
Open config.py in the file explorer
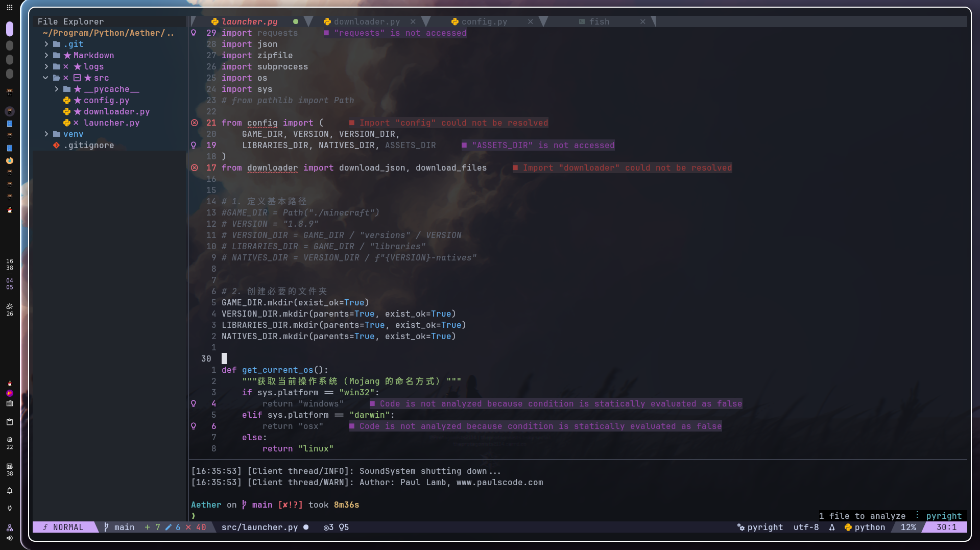pyautogui.click(x=106, y=100)
